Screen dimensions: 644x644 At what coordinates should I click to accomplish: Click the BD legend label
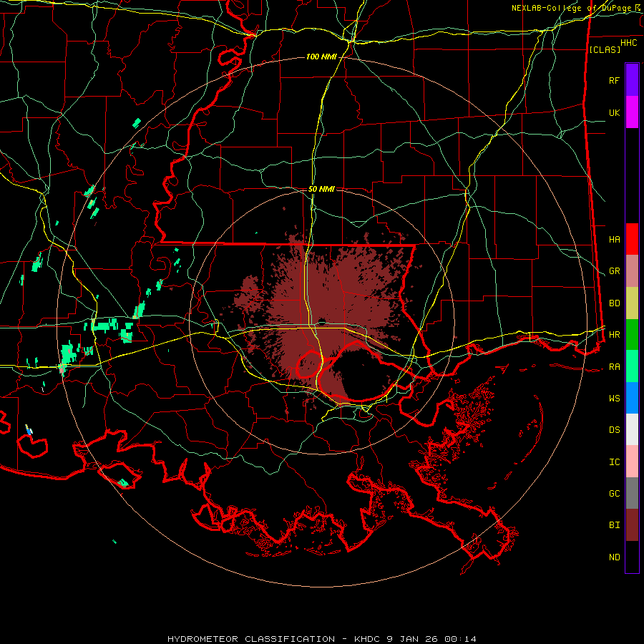(x=614, y=303)
